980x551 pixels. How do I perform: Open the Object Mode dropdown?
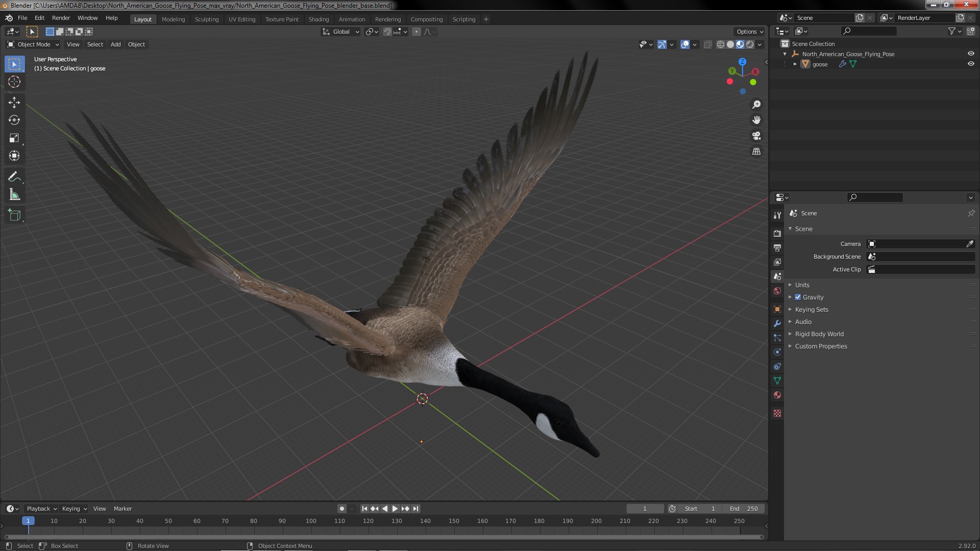pyautogui.click(x=33, y=44)
